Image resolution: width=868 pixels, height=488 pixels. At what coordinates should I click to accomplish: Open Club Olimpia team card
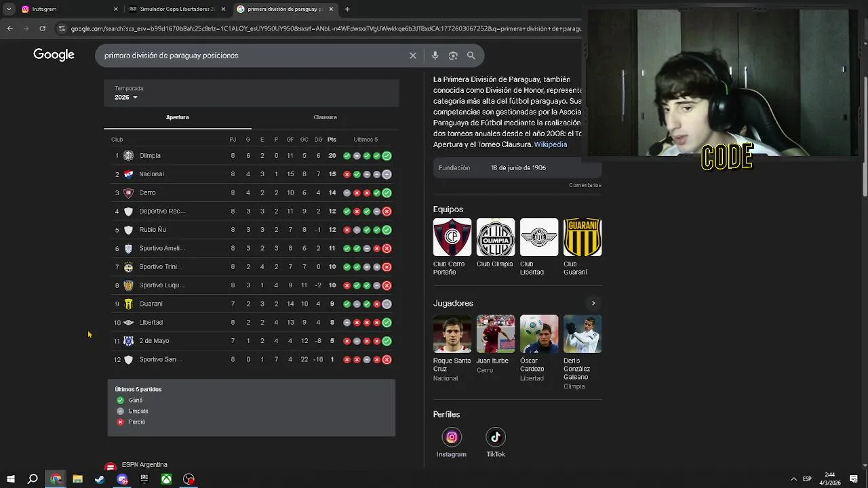click(495, 243)
